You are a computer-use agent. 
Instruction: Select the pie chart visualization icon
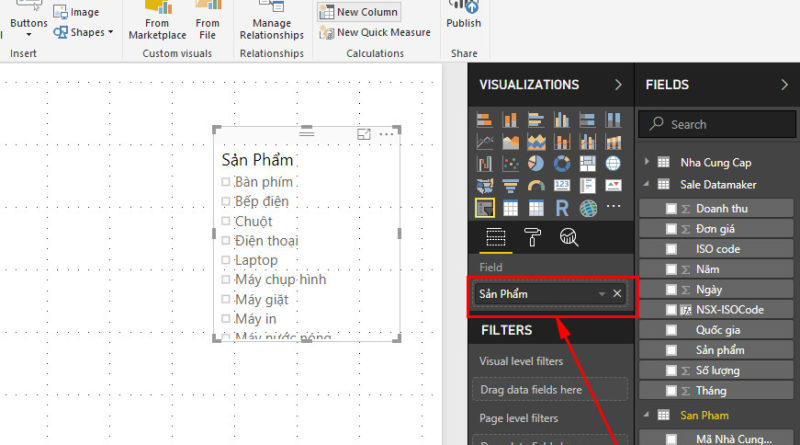(536, 163)
